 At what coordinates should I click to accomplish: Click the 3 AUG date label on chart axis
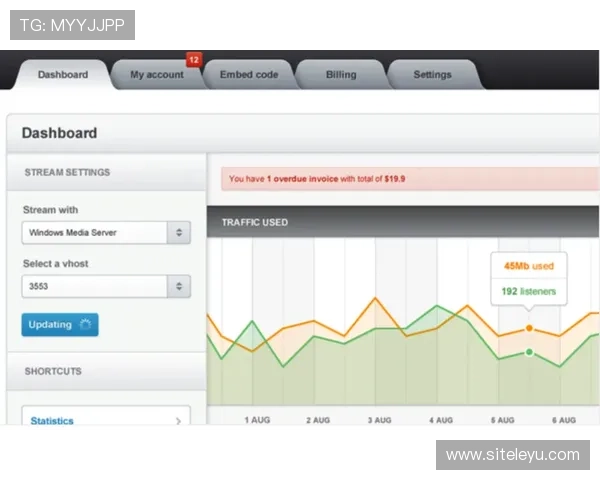379,420
